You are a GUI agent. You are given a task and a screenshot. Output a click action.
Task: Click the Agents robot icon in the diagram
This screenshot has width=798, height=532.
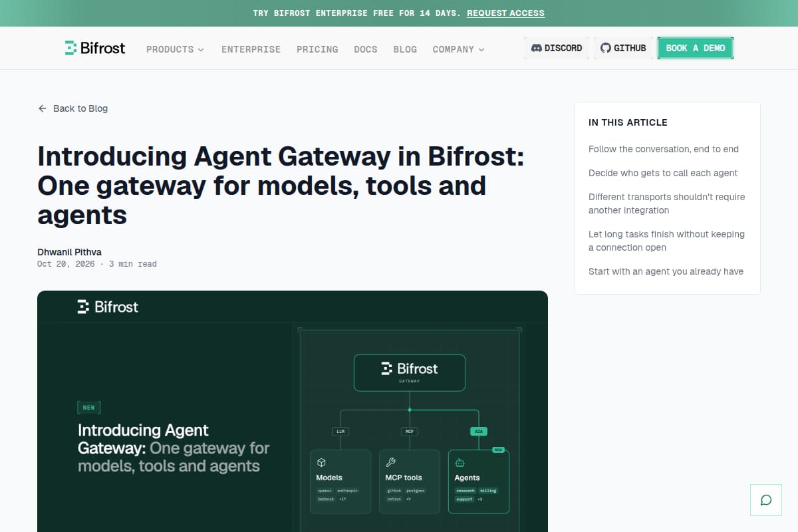(460, 462)
